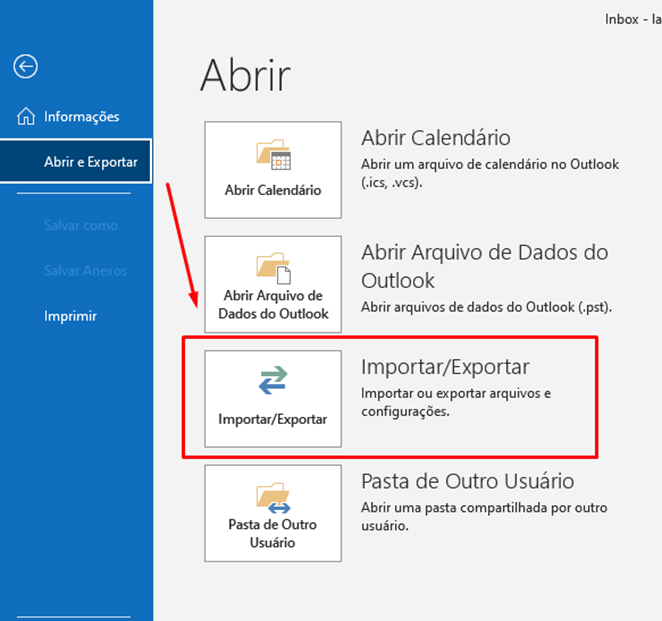This screenshot has width=662, height=621.
Task: Click 'Abrir arquivos de dados do Outlook (.pst)' text
Action: tap(486, 307)
